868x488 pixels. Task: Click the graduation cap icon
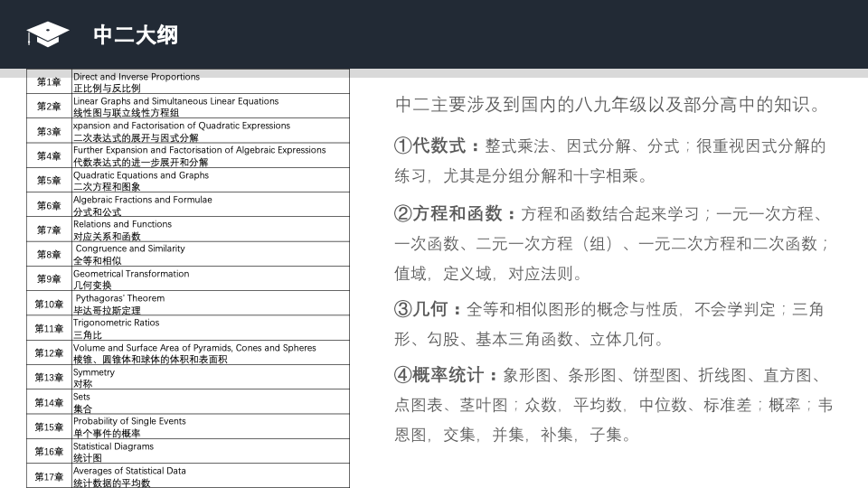[x=48, y=34]
